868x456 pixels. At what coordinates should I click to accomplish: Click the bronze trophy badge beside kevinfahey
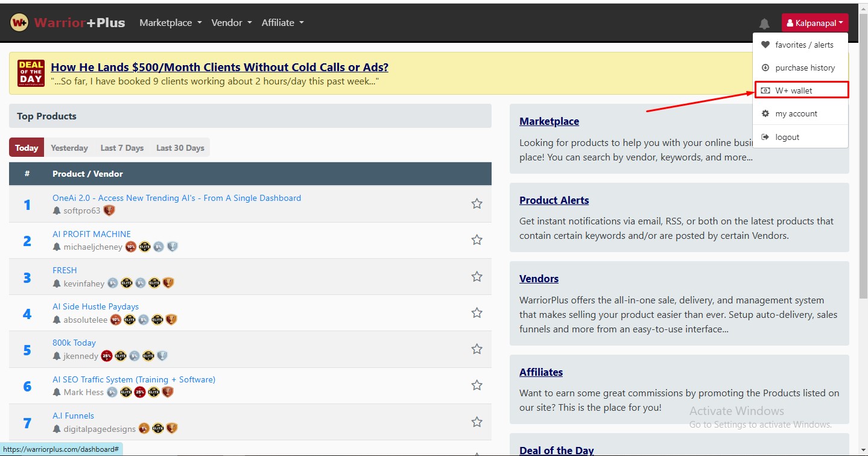point(168,283)
